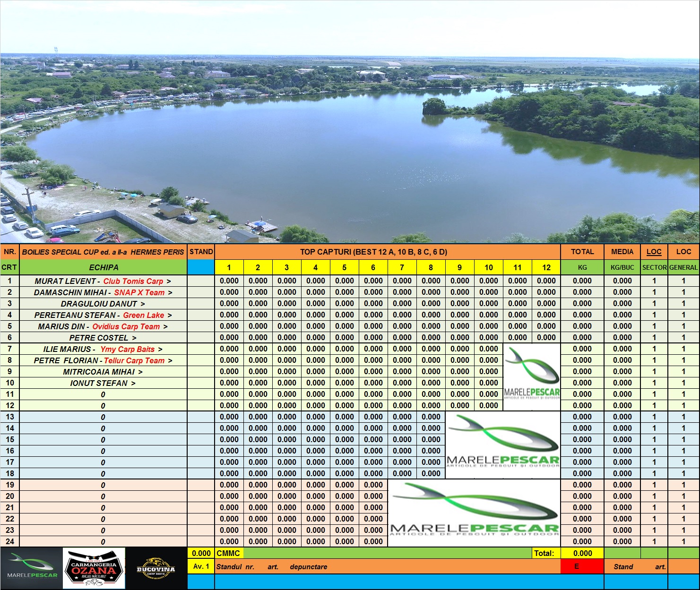Select the MITRICOAIA MIHAI cell
700x590 pixels.
(104, 371)
